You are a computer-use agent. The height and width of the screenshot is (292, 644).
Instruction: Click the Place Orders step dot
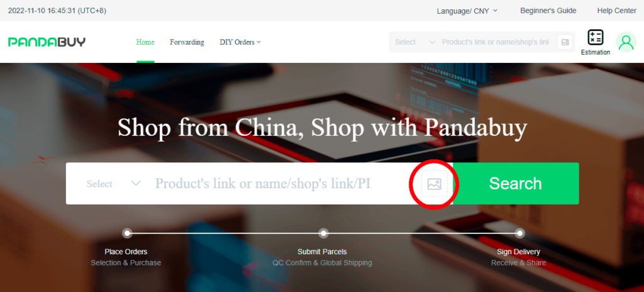(127, 233)
